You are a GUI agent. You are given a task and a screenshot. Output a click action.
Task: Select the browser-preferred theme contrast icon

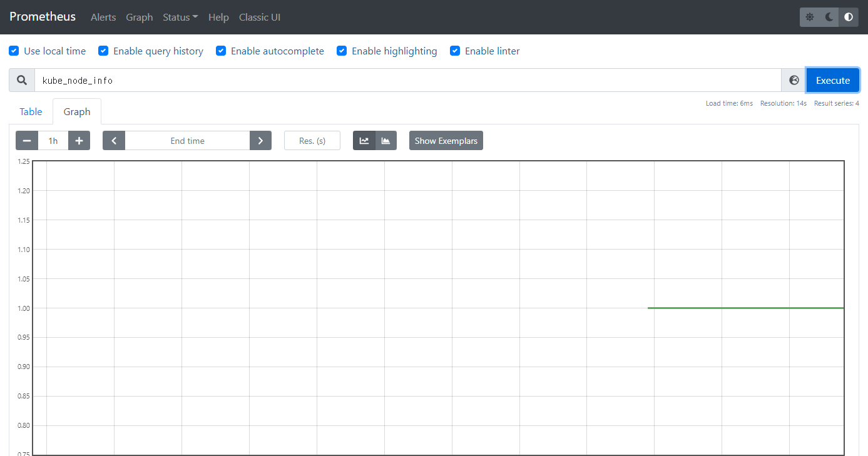[x=849, y=17]
